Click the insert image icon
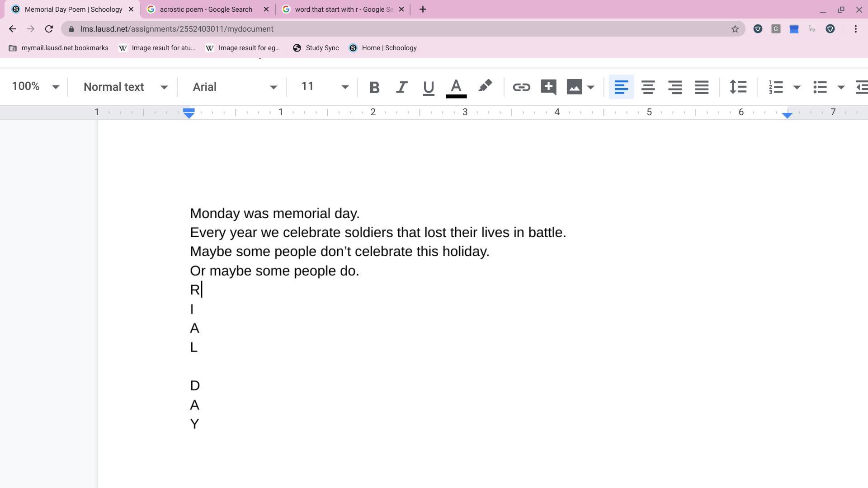The height and width of the screenshot is (488, 868). [x=574, y=87]
